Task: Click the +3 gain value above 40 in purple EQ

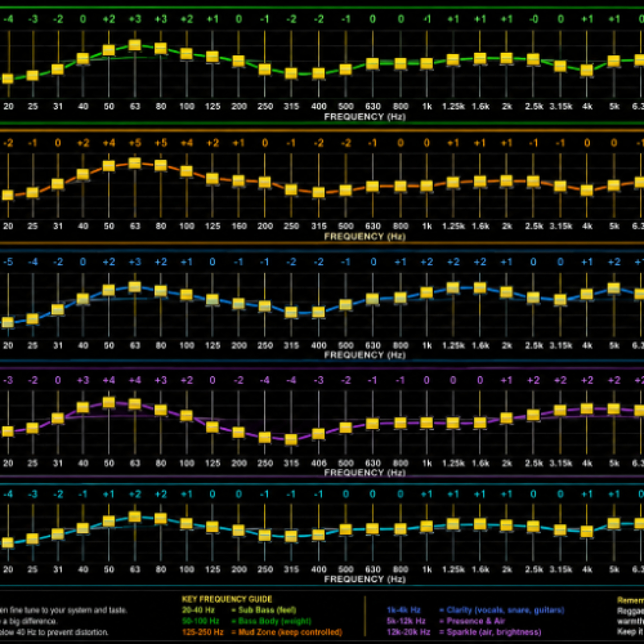Action: pyautogui.click(x=83, y=380)
